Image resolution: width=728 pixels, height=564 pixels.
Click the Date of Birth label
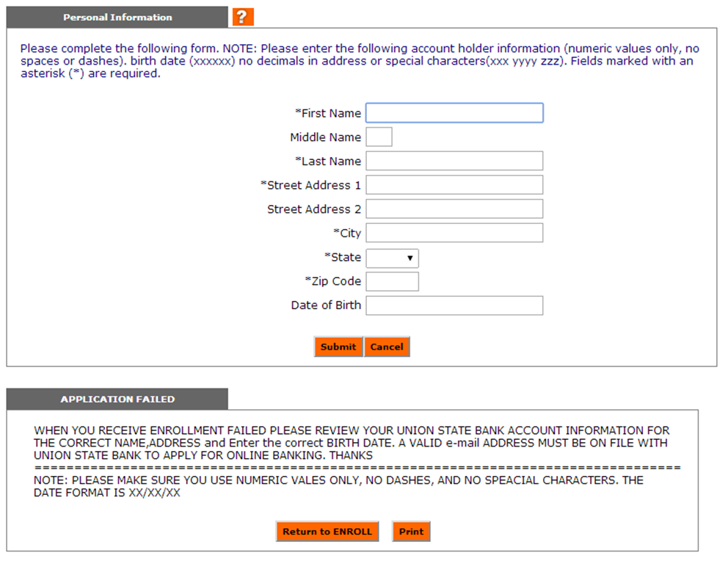tap(326, 305)
